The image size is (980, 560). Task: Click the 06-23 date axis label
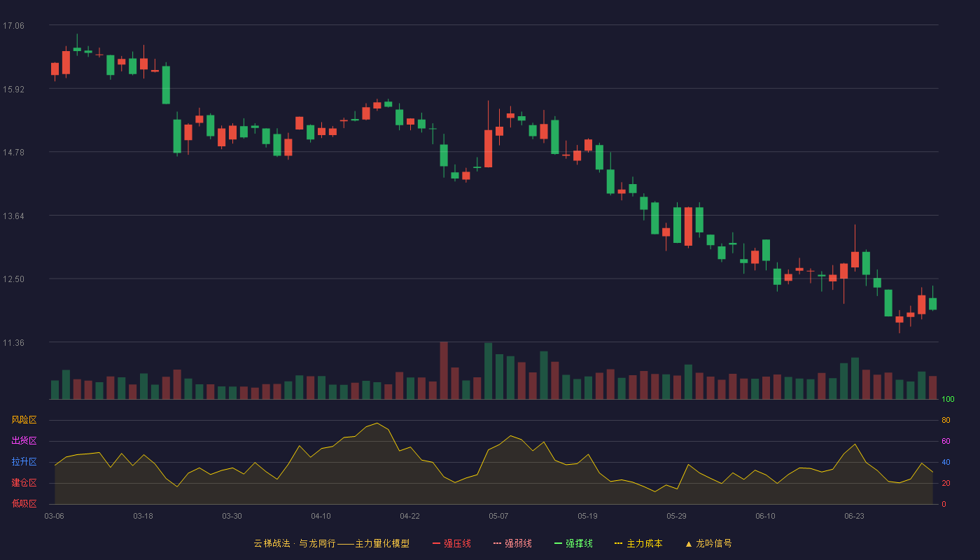854,516
